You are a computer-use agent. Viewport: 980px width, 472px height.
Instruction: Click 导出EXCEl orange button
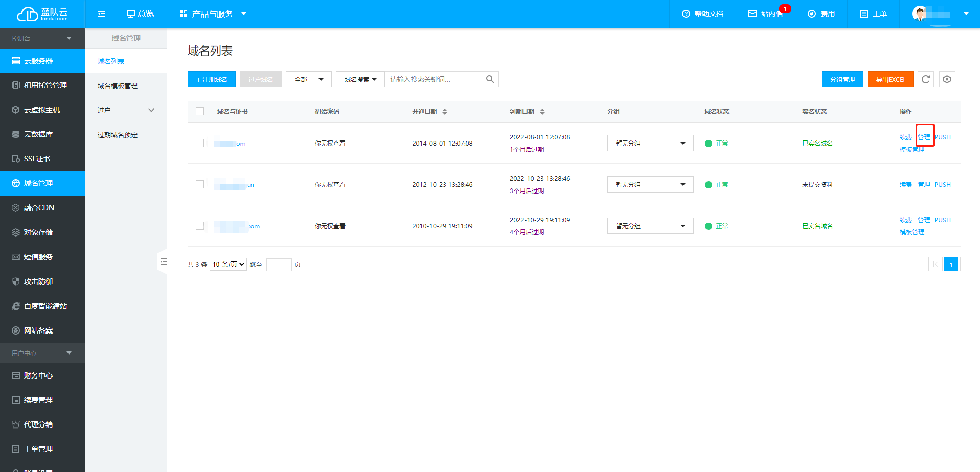pos(890,79)
